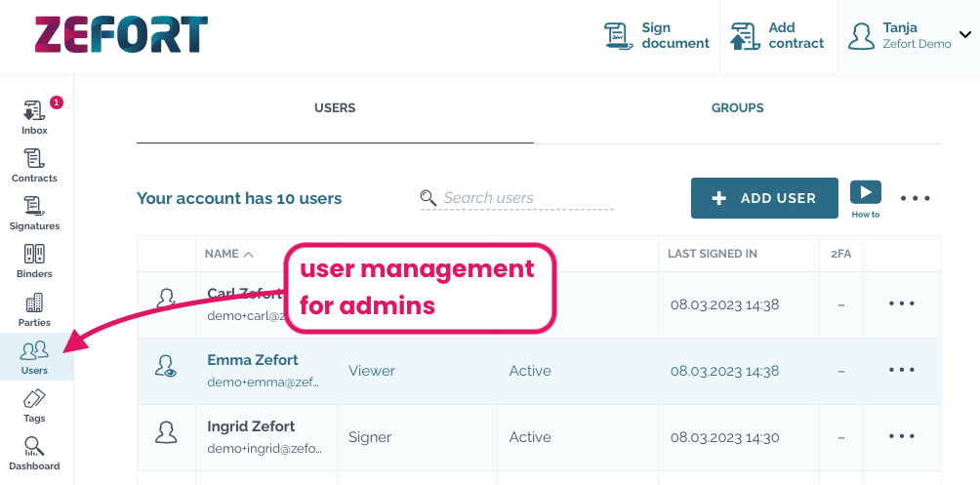Click Active status in Emma's row
The height and width of the screenshot is (485, 980).
[530, 371]
